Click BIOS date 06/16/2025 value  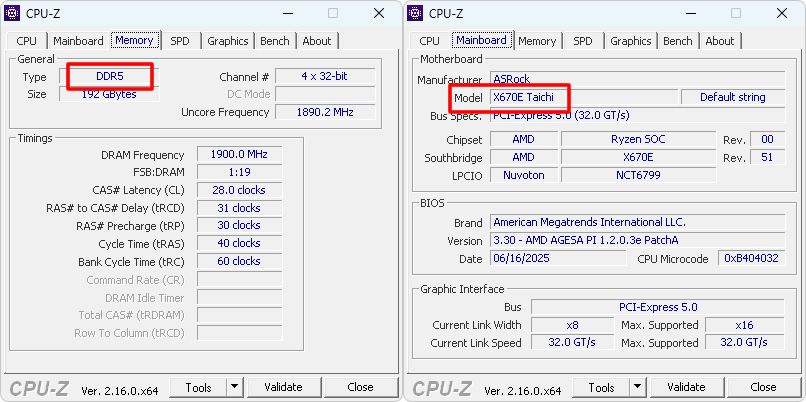tap(558, 258)
